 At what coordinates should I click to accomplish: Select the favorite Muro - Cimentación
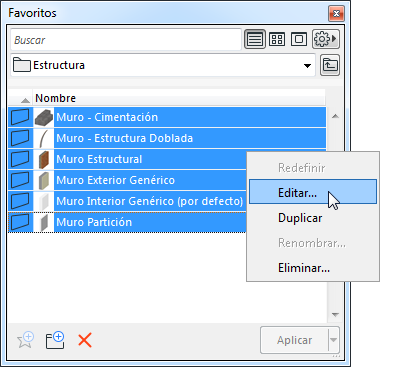(x=167, y=117)
